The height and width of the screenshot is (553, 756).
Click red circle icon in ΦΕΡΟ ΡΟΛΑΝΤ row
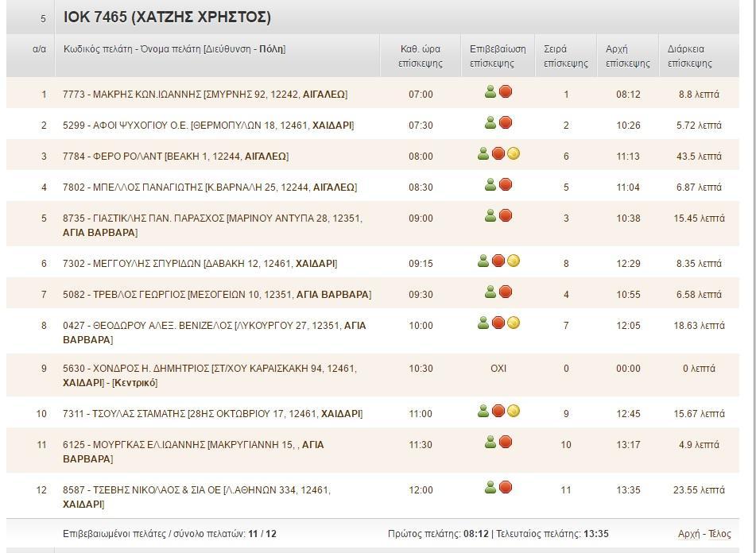tap(498, 153)
